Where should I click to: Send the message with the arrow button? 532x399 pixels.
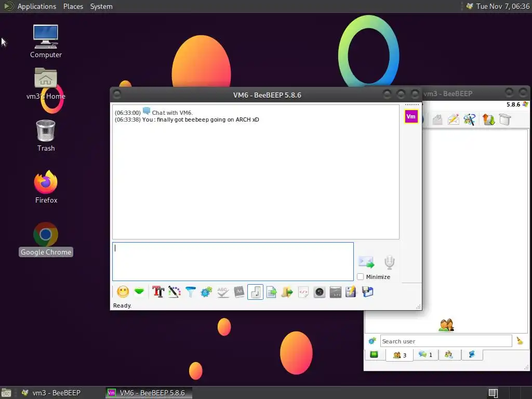click(x=366, y=262)
